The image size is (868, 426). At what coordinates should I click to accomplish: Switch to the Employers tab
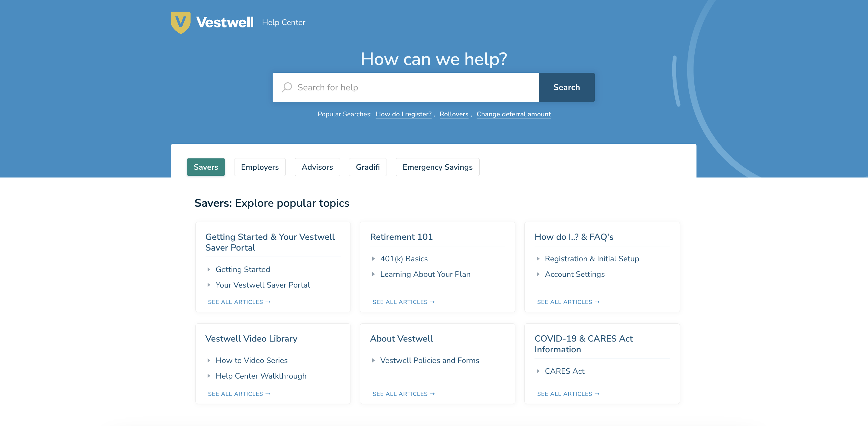click(260, 167)
